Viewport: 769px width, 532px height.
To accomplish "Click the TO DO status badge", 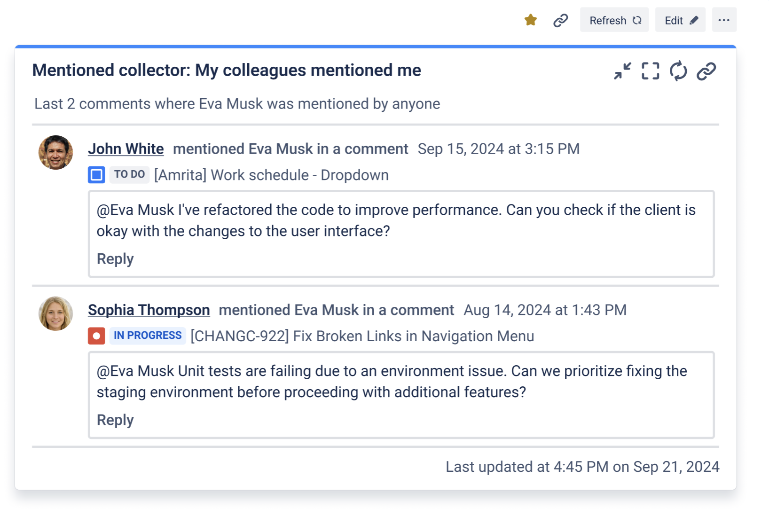I will tap(129, 174).
